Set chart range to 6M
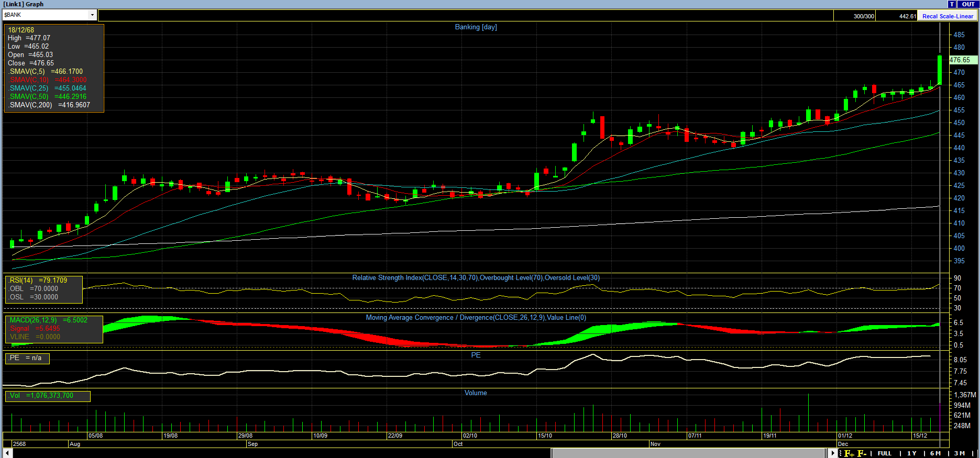The height and width of the screenshot is (458, 980). (935, 453)
